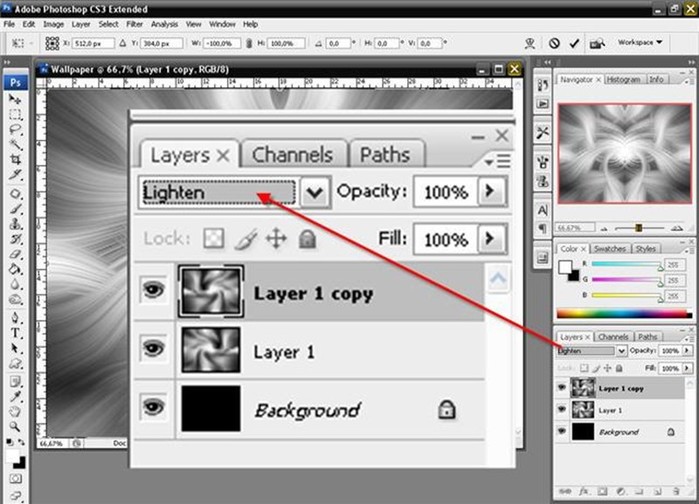This screenshot has width=699, height=504.
Task: Open the Image menu
Action: (53, 24)
